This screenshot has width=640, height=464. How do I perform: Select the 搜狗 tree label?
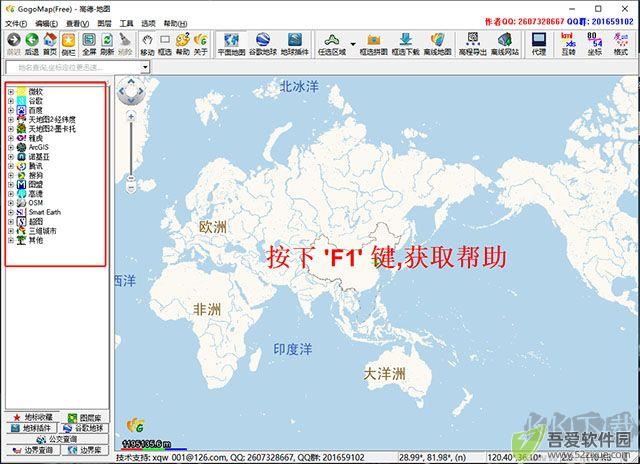[36, 175]
